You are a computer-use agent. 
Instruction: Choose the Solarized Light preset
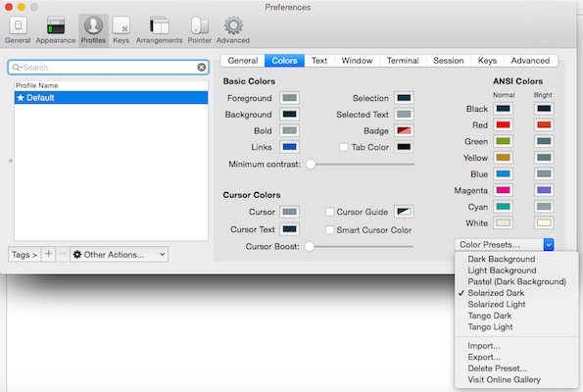click(x=497, y=304)
